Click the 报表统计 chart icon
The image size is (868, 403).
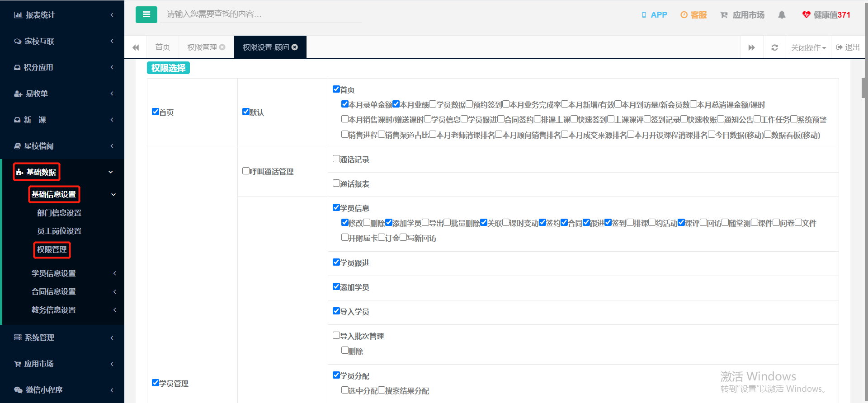pyautogui.click(x=18, y=15)
